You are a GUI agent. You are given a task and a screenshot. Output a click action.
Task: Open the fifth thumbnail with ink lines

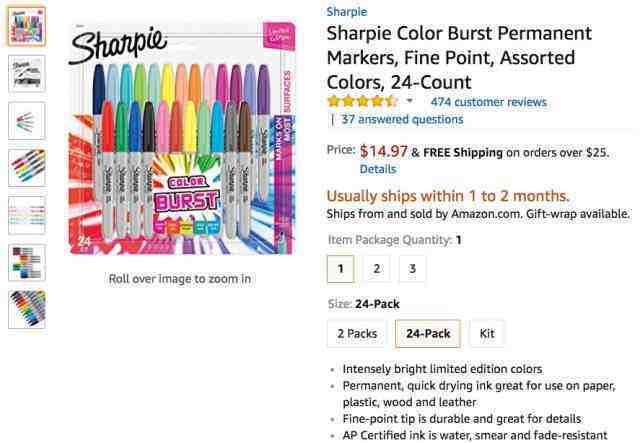(x=27, y=215)
